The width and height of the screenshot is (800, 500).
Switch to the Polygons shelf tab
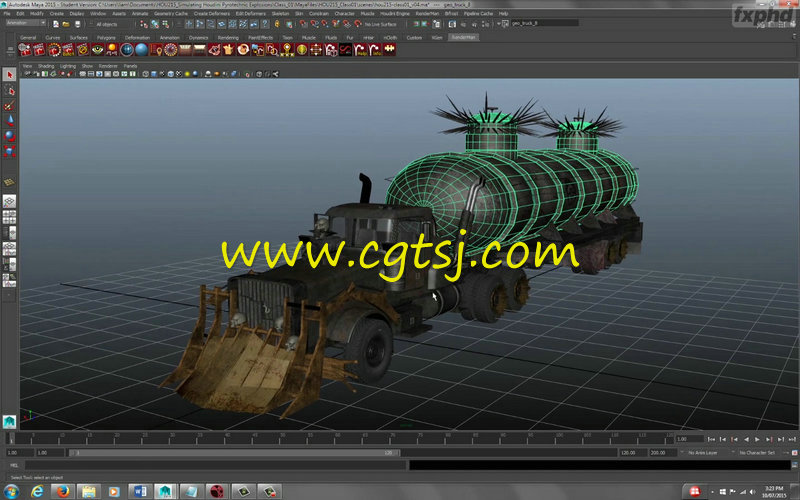[106, 37]
